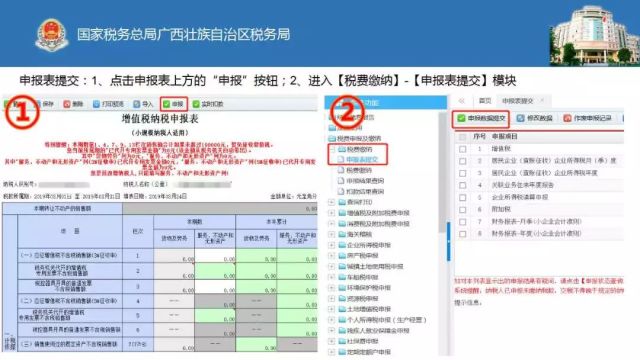Collapse the expanded 税费缴纳 folder node

(x=332, y=149)
